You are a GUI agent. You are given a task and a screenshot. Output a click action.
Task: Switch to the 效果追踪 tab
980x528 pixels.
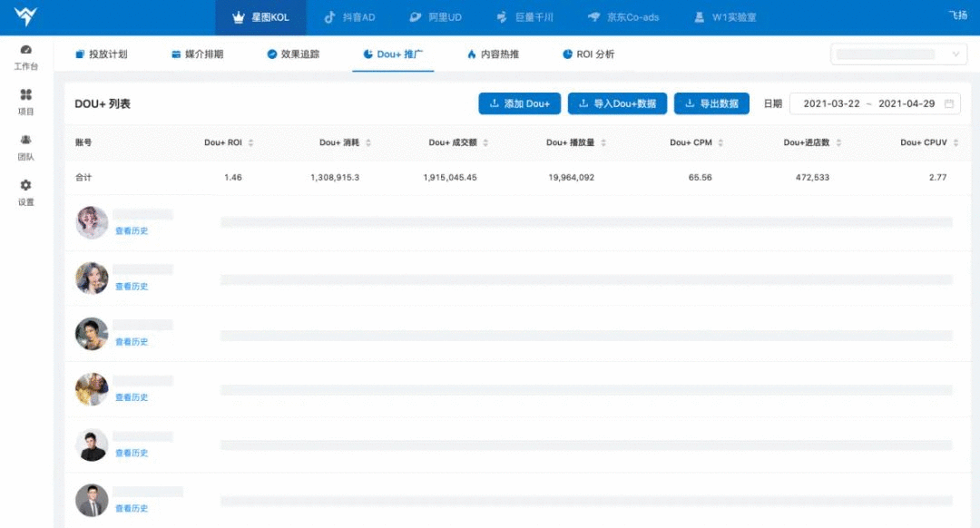[293, 54]
